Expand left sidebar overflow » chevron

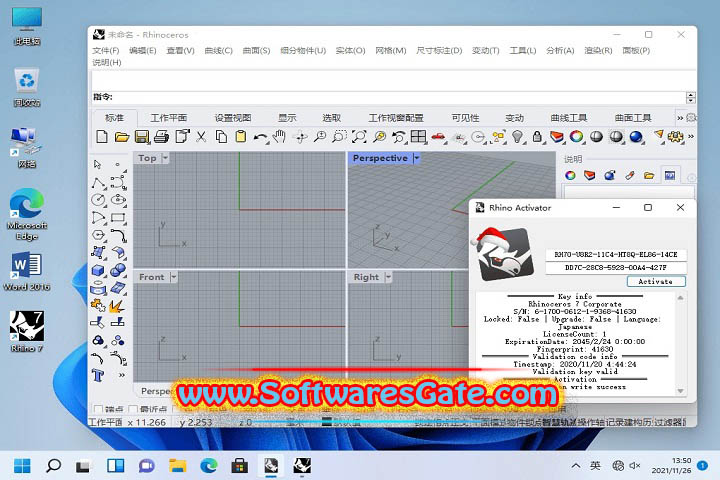(x=121, y=375)
